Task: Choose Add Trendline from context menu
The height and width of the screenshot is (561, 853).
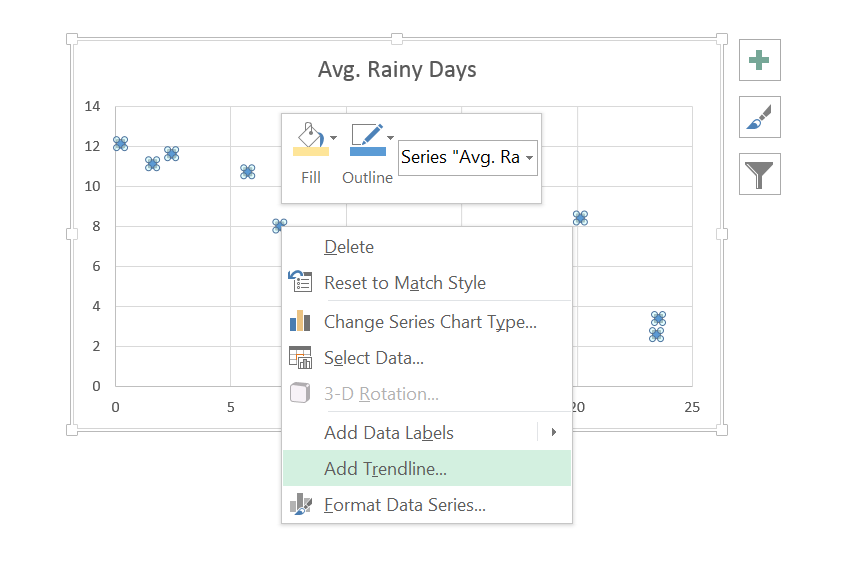Action: [385, 468]
